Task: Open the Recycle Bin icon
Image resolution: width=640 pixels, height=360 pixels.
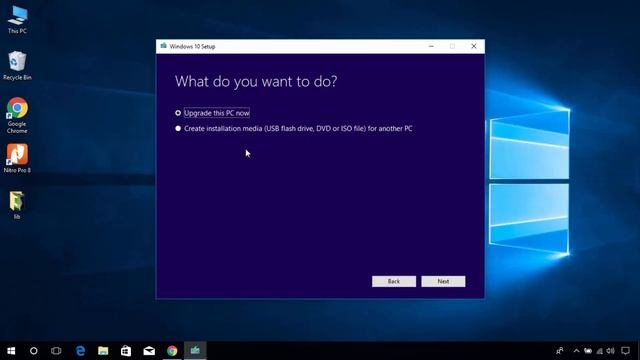Action: click(x=17, y=65)
